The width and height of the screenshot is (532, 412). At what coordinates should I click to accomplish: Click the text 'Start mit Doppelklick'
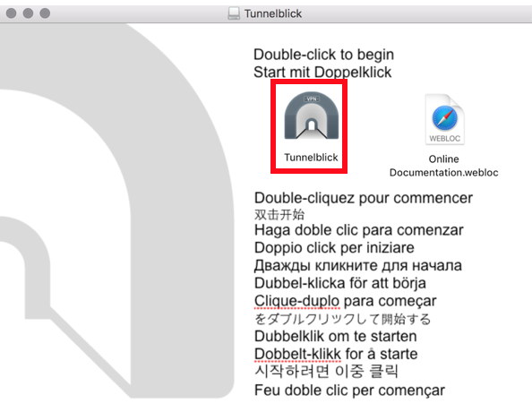[322, 73]
